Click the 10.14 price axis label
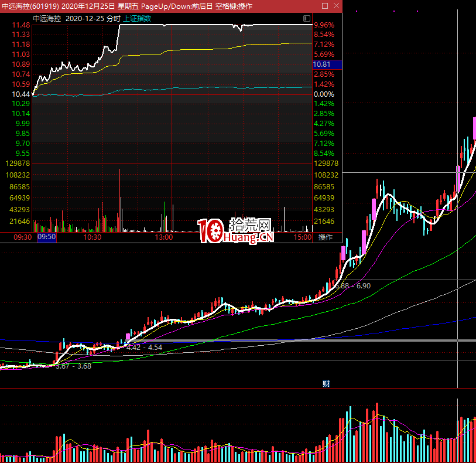Image resolution: width=476 pixels, height=463 pixels. click(x=21, y=114)
